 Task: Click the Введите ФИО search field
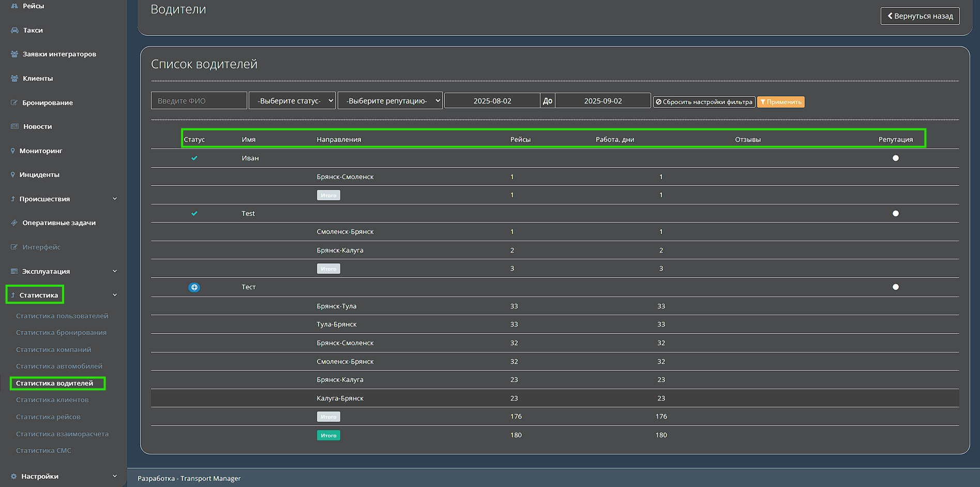tap(199, 101)
